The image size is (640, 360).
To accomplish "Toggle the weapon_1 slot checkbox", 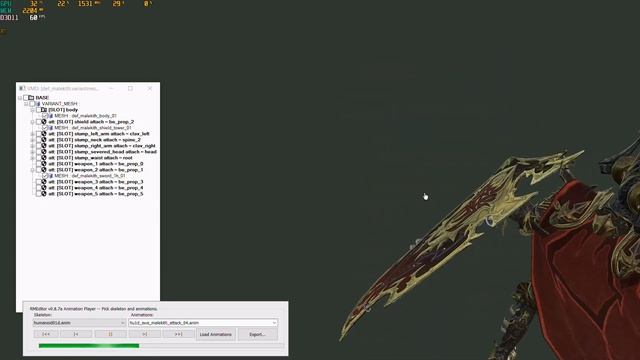I will click(38, 164).
